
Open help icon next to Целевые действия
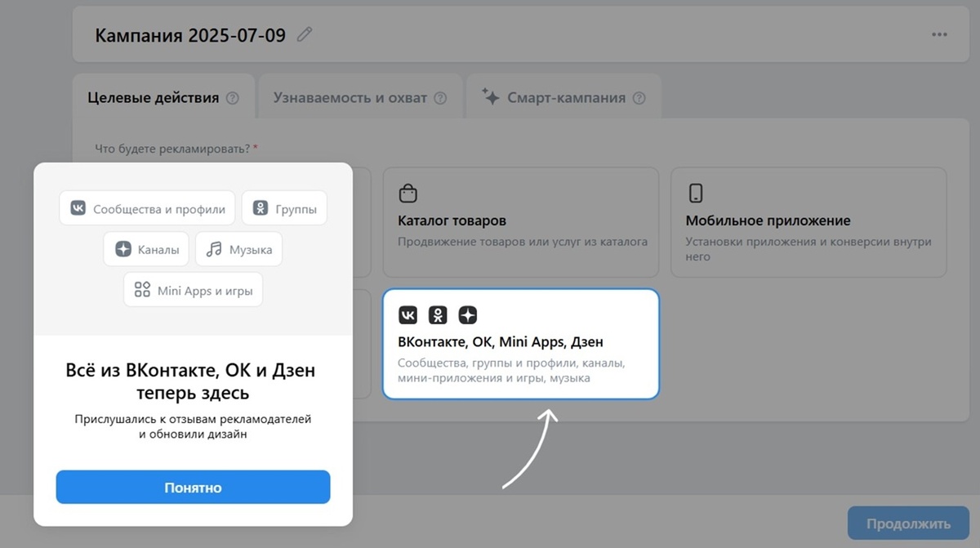(233, 98)
